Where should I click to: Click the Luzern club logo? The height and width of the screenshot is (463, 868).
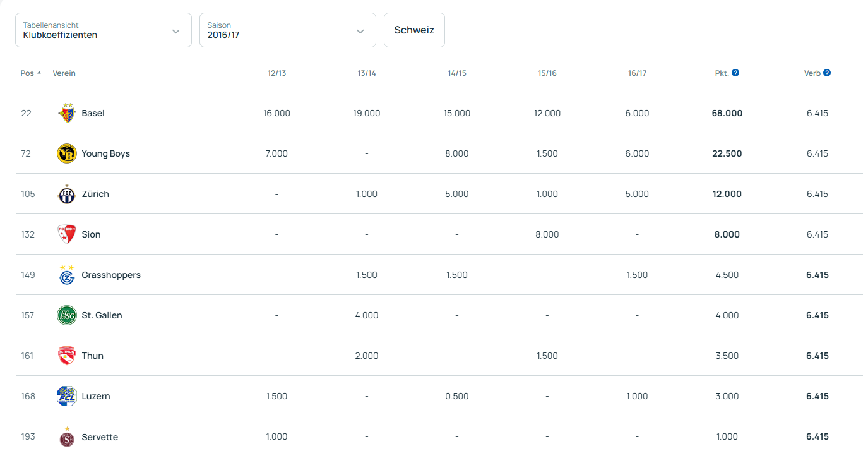(67, 396)
